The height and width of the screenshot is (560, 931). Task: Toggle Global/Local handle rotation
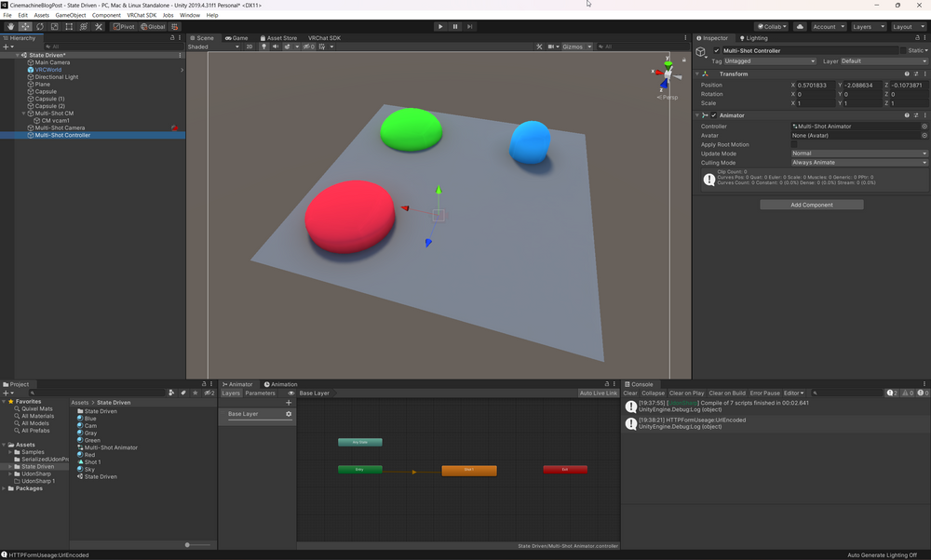[x=154, y=26]
